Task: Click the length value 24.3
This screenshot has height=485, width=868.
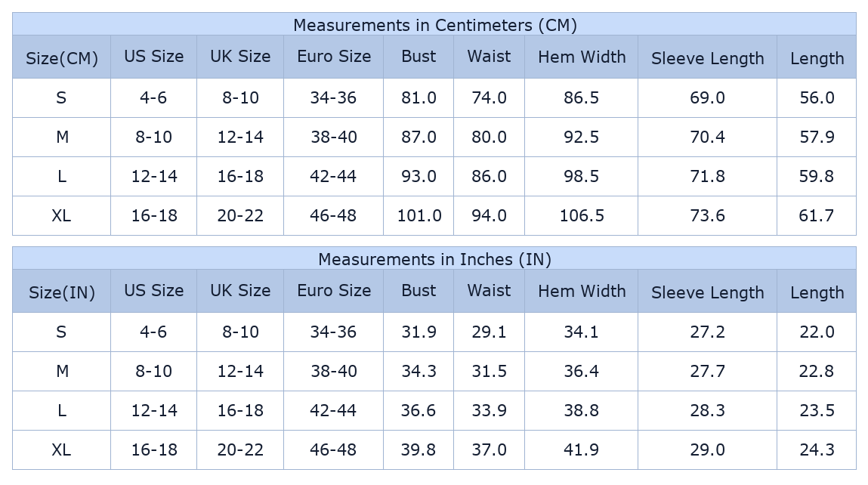Action: pos(817,449)
